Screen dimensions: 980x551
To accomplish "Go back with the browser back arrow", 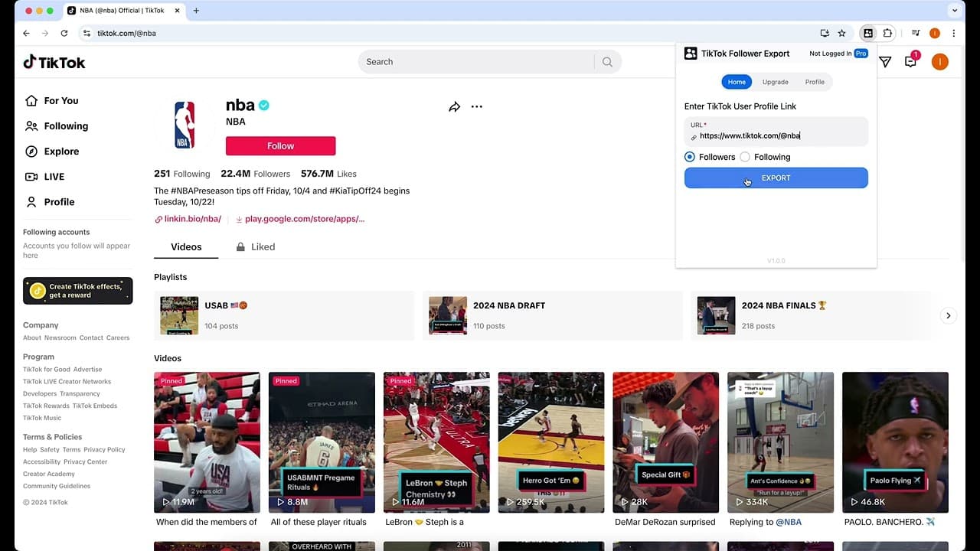I will (26, 34).
